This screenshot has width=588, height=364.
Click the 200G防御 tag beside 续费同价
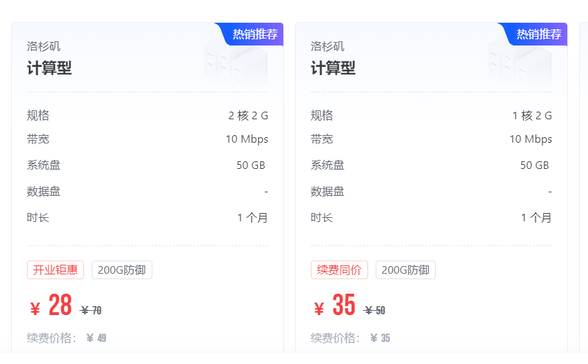406,270
